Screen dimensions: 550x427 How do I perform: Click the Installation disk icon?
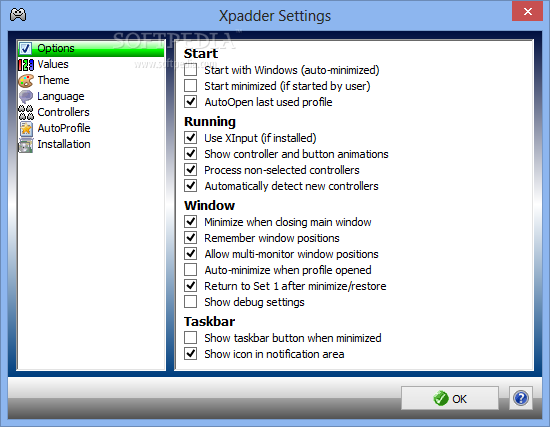[x=26, y=145]
